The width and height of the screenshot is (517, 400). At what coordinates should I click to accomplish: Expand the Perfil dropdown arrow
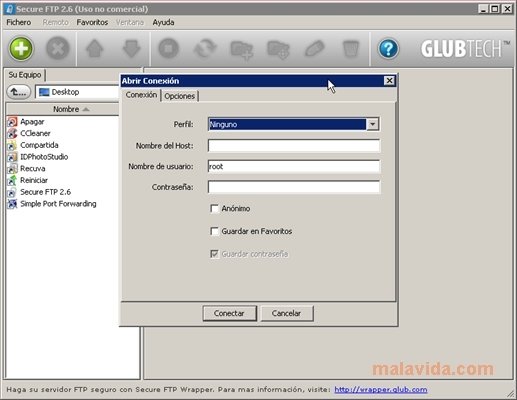[373, 124]
